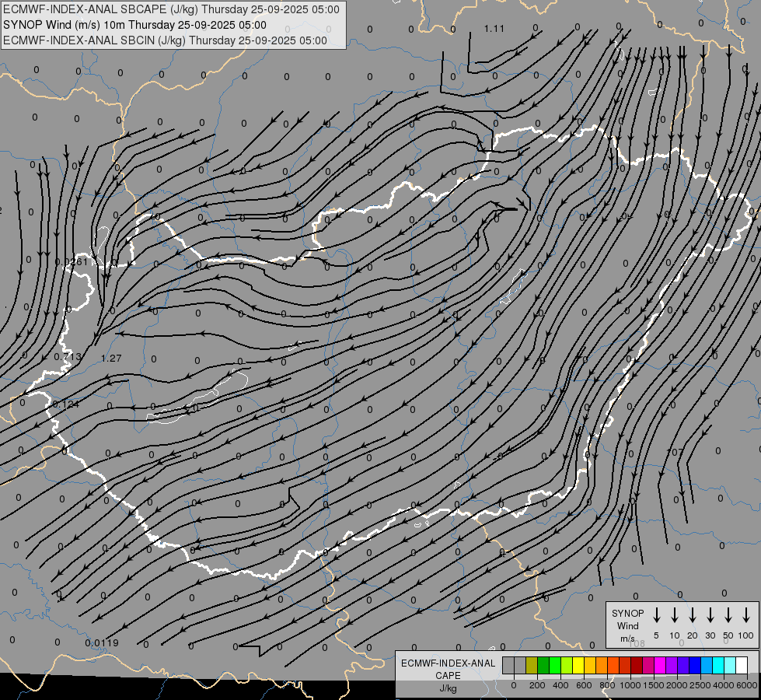Click the 100 m/s wind arrow in the legend

746,615
